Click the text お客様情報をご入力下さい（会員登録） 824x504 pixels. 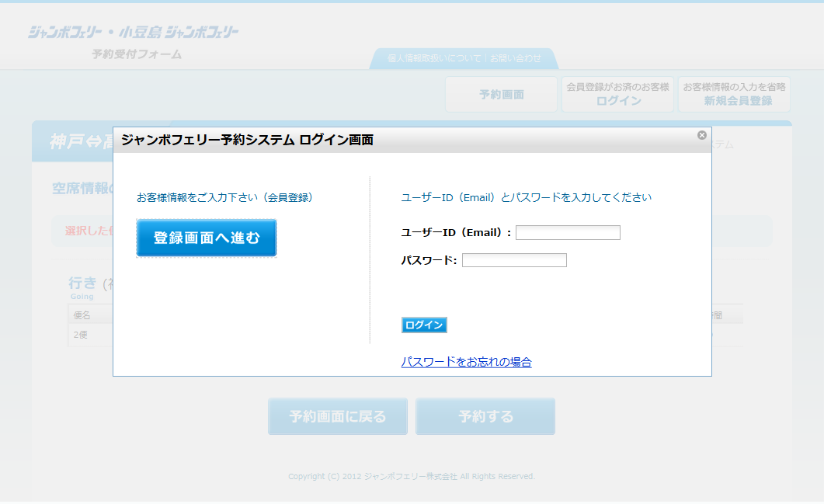225,197
